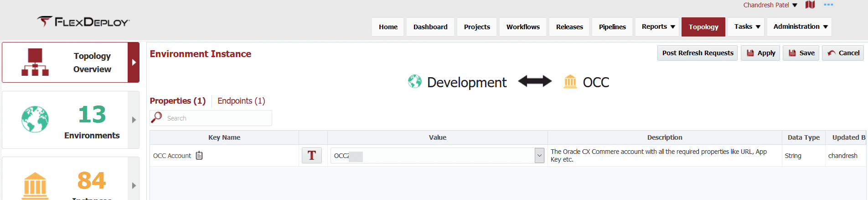Click the Topology Overview hierarchy icon
The height and width of the screenshot is (200, 868).
(35, 62)
